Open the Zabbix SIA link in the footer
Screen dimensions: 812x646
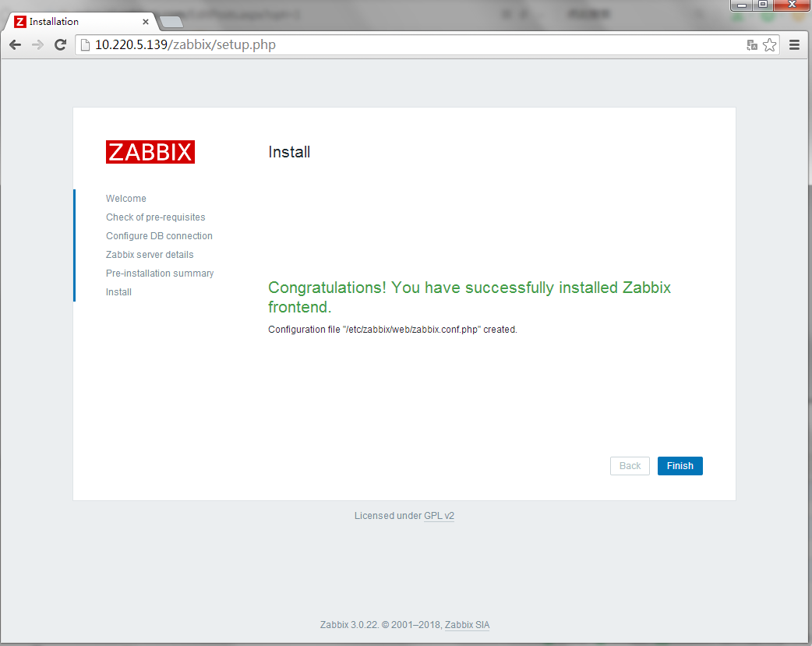click(x=467, y=625)
